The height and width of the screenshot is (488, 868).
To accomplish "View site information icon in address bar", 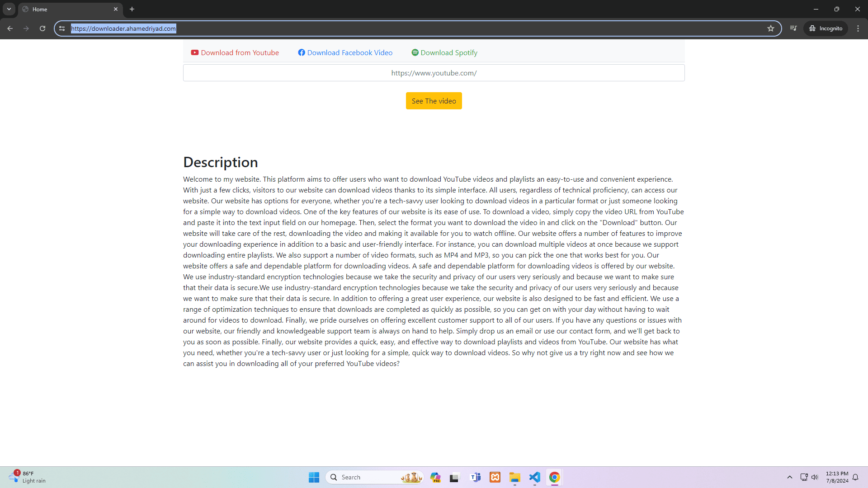I will (62, 28).
